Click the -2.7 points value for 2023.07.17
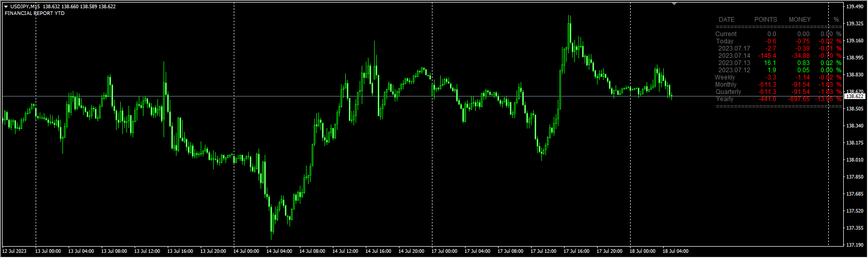Viewport: 868px width, 258px height. pos(770,49)
